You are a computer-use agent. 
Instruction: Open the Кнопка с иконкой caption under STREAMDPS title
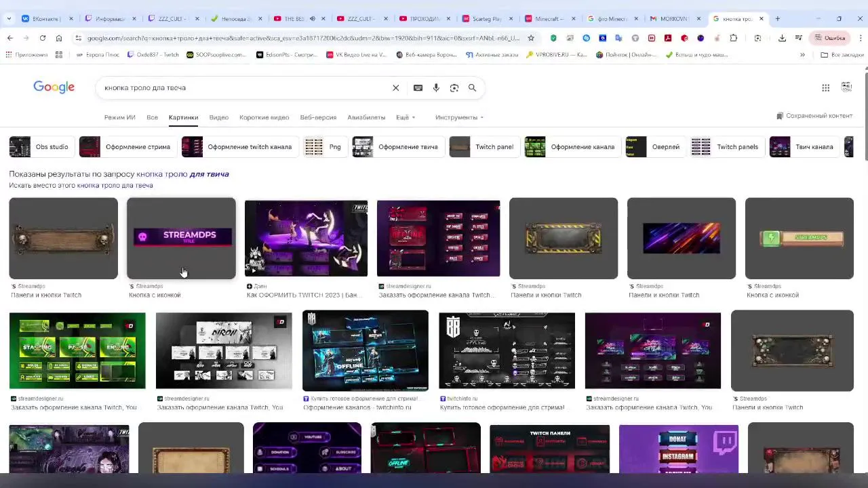(x=155, y=295)
